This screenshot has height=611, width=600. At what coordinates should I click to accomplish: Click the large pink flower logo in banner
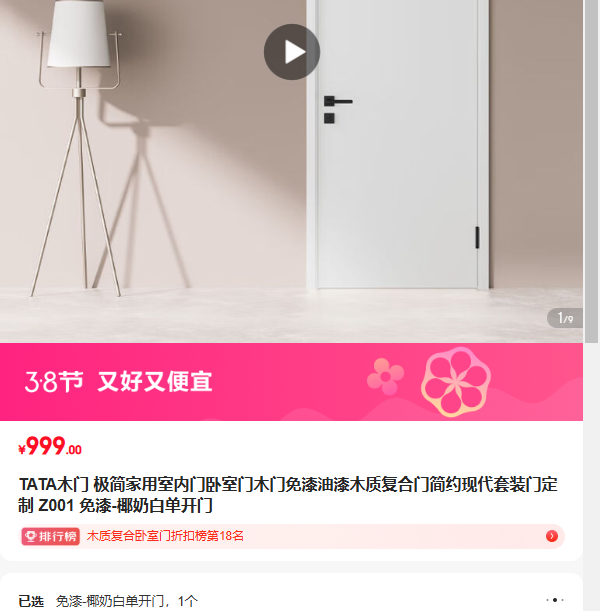click(455, 382)
